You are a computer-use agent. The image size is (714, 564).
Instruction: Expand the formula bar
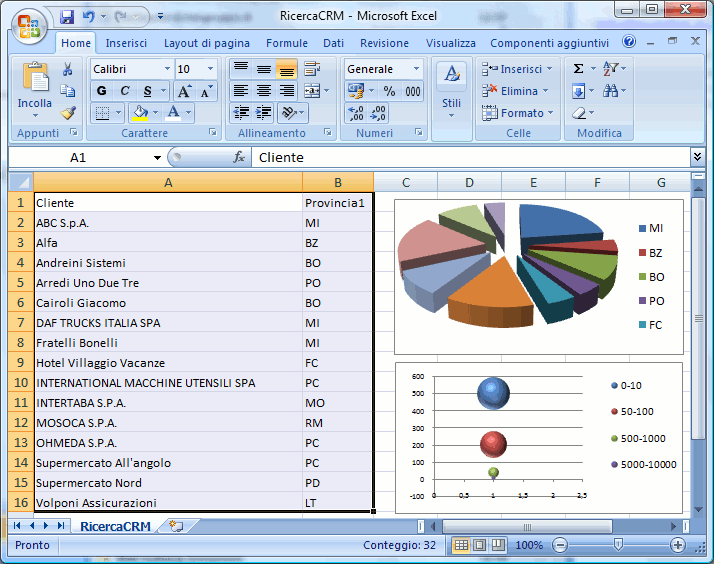[697, 157]
